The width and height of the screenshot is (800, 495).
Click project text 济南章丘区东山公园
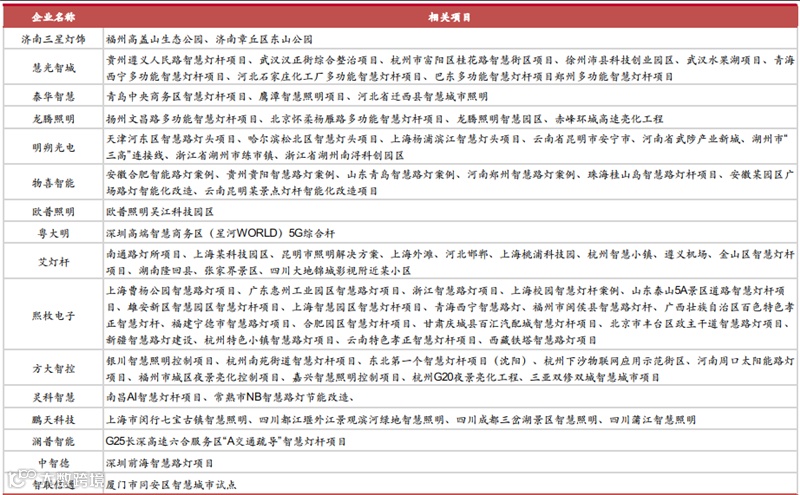264,39
